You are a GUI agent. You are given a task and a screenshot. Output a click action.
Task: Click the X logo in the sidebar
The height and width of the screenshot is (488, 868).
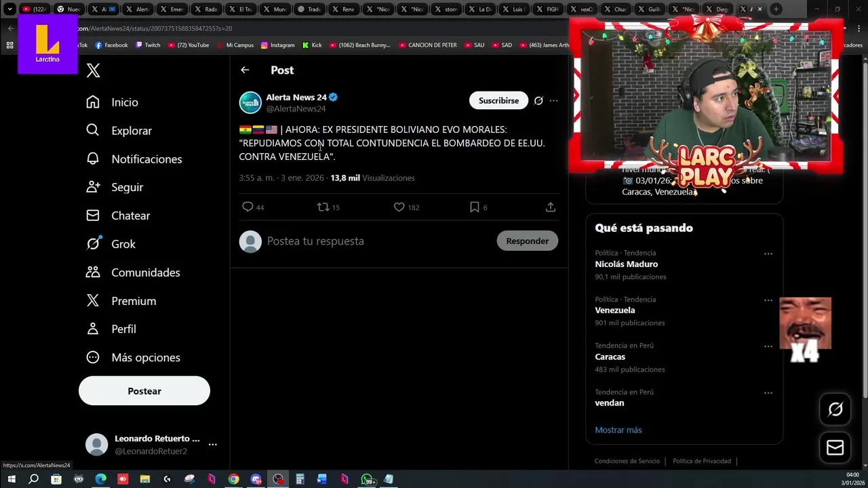94,70
